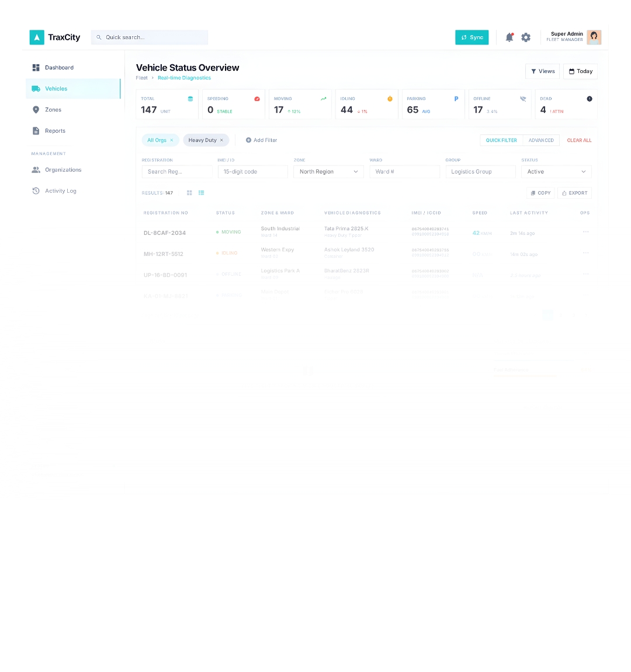Click the Copy button
The width and height of the screenshot is (631, 672).
pos(540,193)
